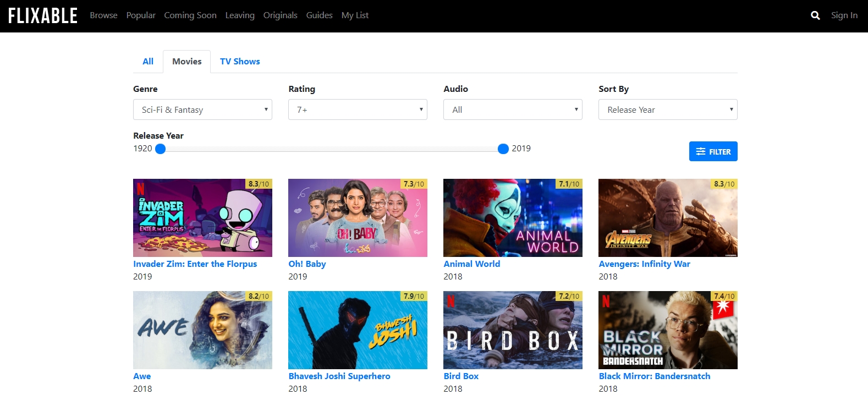The height and width of the screenshot is (400, 868).
Task: Switch to the TV Shows tab
Action: pyautogui.click(x=240, y=62)
